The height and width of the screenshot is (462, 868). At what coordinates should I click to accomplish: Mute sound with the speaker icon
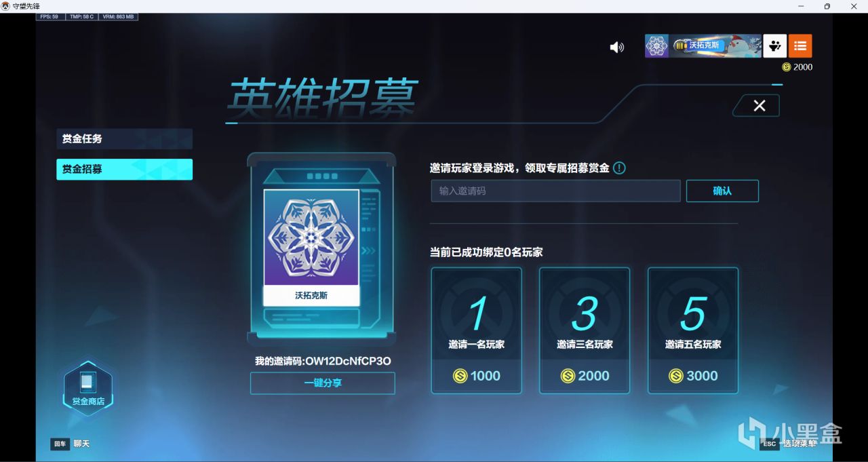point(616,47)
